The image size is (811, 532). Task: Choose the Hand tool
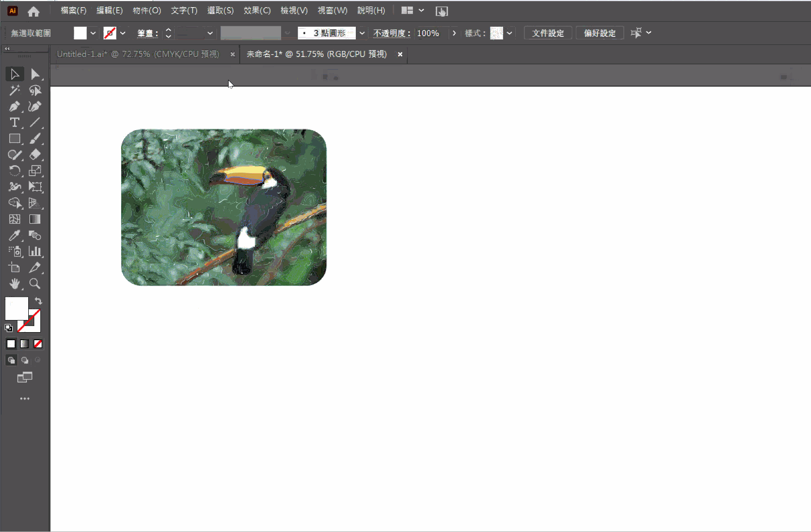(14, 284)
